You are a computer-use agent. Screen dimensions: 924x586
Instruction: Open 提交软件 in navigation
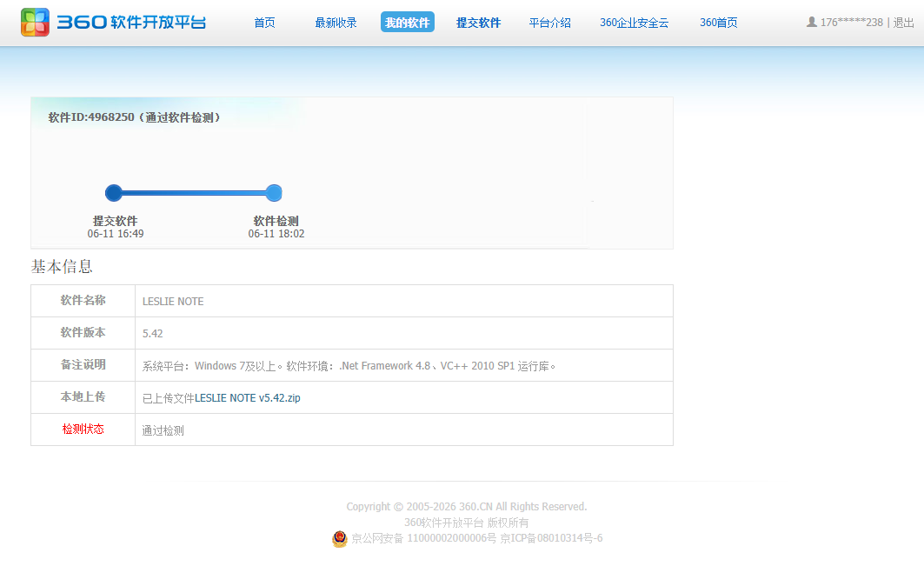pyautogui.click(x=478, y=23)
